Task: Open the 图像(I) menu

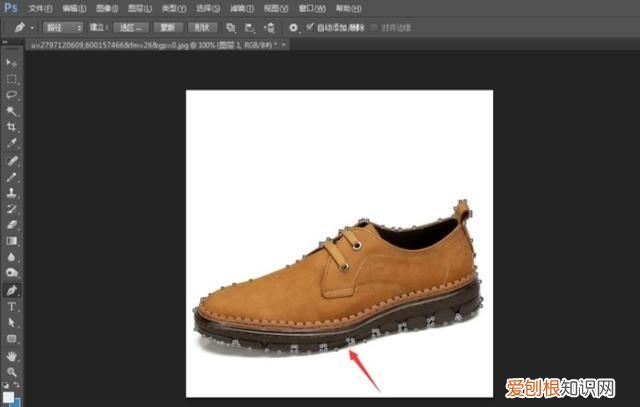Action: click(107, 9)
